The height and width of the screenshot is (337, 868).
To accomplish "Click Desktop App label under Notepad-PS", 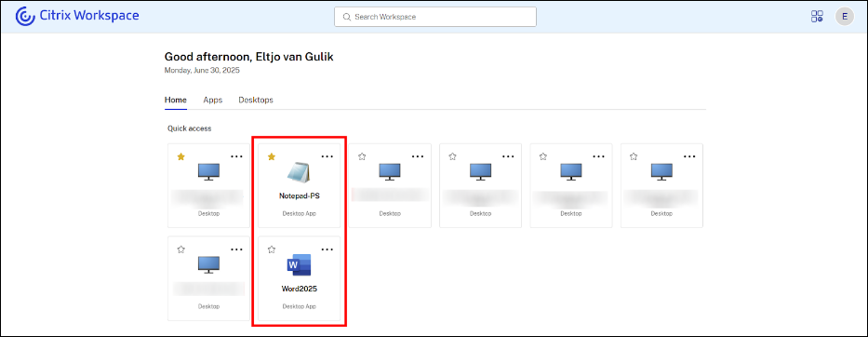I will pyautogui.click(x=300, y=213).
